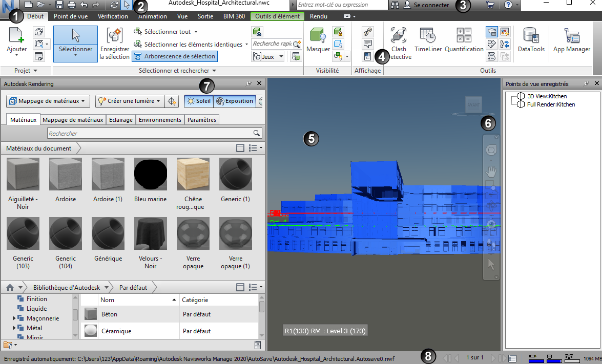The height and width of the screenshot is (364, 602).
Task: Click the Open folder icon in quick access toolbar
Action: click(40, 5)
